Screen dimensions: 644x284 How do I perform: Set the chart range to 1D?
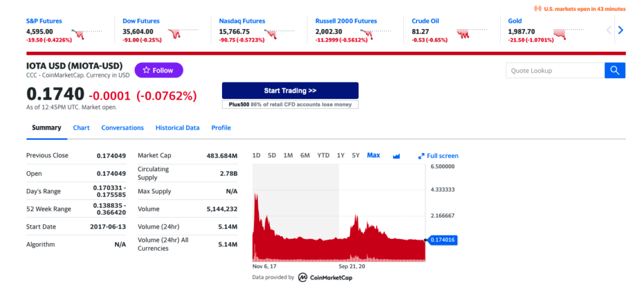(x=257, y=156)
